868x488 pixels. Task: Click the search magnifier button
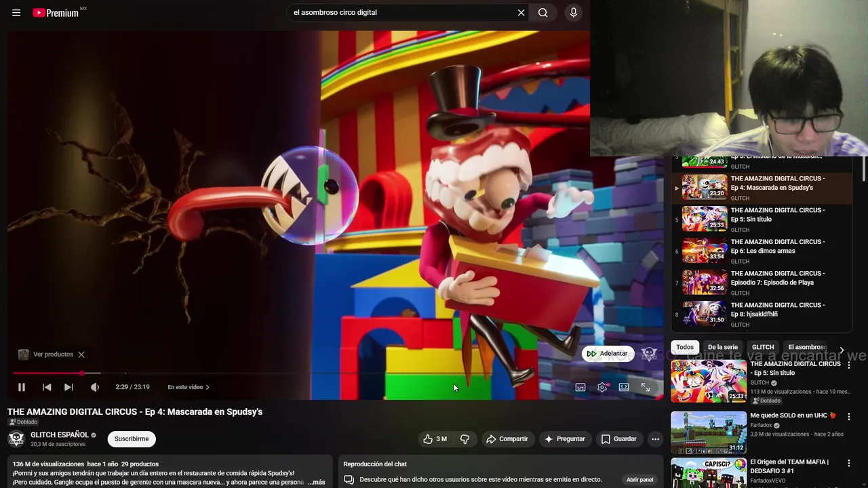(543, 12)
